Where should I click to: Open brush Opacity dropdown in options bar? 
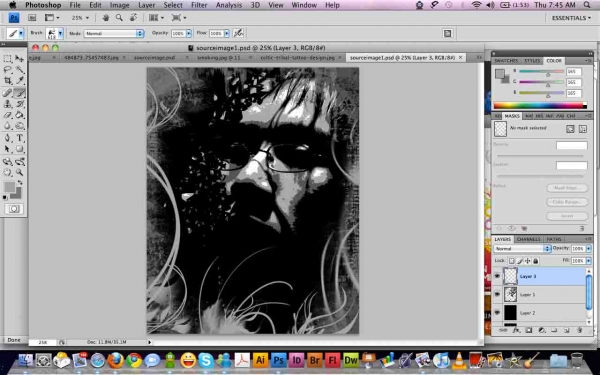point(189,34)
